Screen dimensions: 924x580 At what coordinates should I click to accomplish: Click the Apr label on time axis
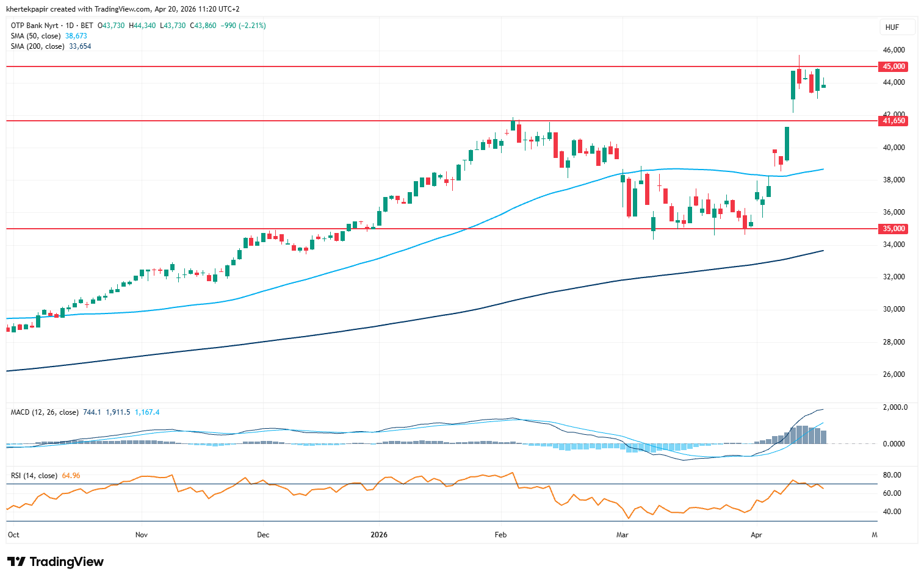pyautogui.click(x=756, y=535)
